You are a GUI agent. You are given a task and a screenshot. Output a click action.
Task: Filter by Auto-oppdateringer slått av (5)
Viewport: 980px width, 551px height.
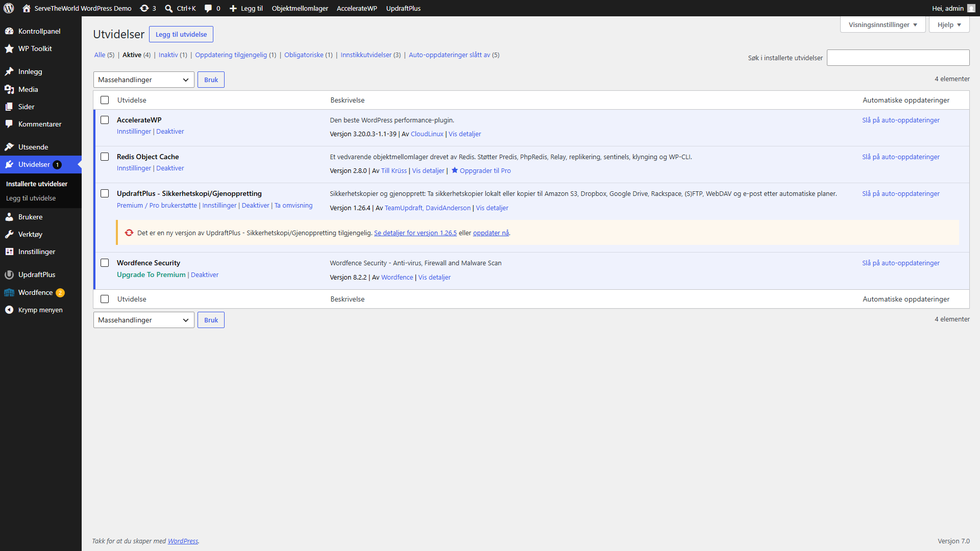(454, 55)
